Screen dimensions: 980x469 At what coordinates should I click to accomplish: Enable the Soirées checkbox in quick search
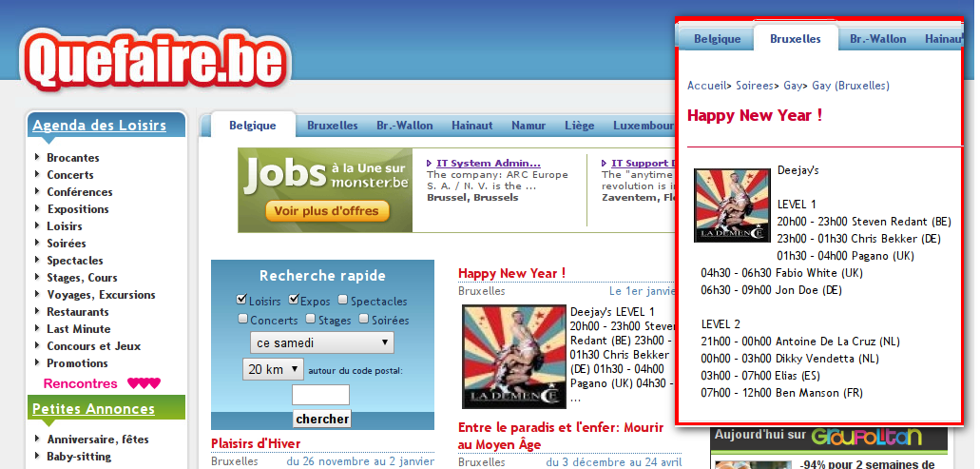(364, 319)
